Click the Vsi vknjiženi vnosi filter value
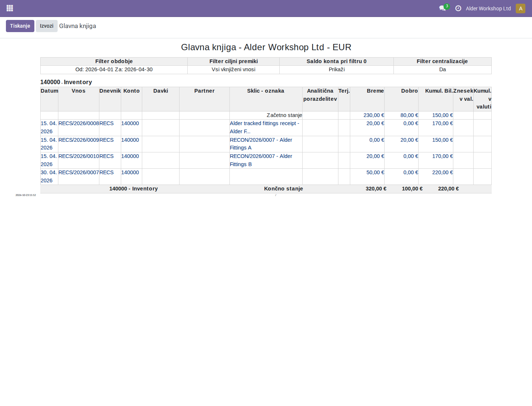The height and width of the screenshot is (406, 532). (x=233, y=69)
